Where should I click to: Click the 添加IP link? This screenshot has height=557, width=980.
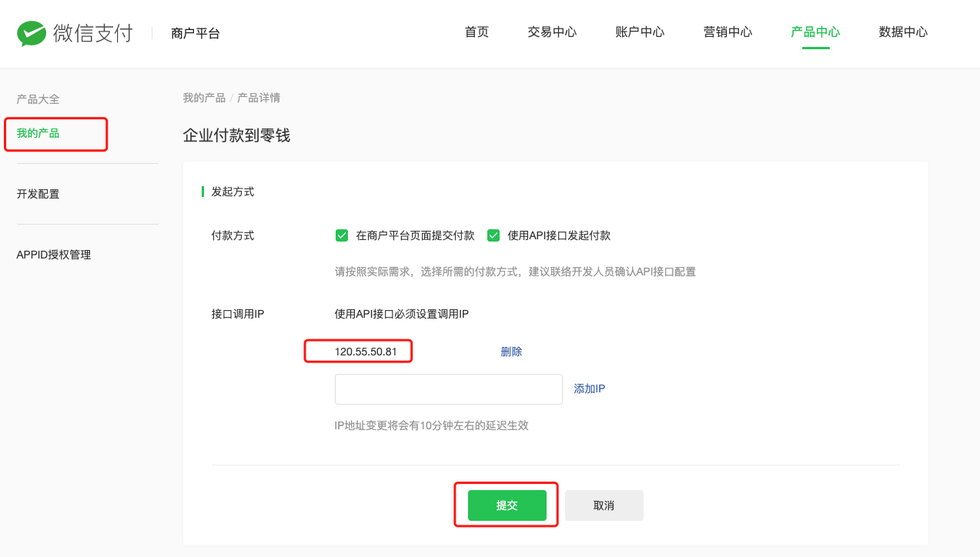click(x=590, y=389)
